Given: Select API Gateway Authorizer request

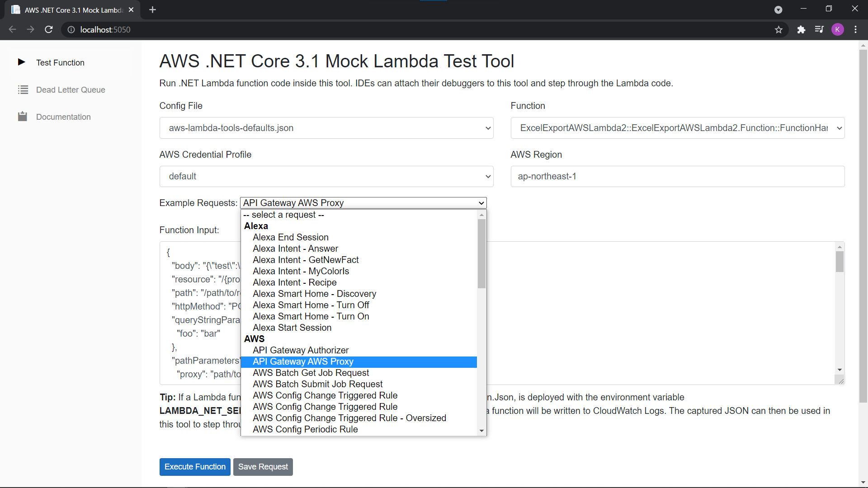Looking at the screenshot, I should [x=359, y=350].
